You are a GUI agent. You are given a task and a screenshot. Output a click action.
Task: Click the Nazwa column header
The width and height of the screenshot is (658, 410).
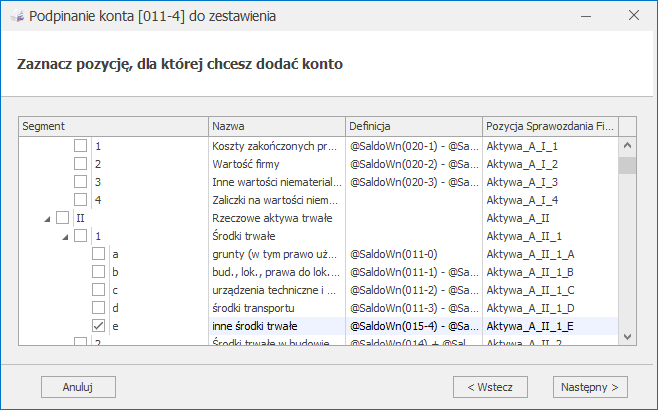coord(275,127)
